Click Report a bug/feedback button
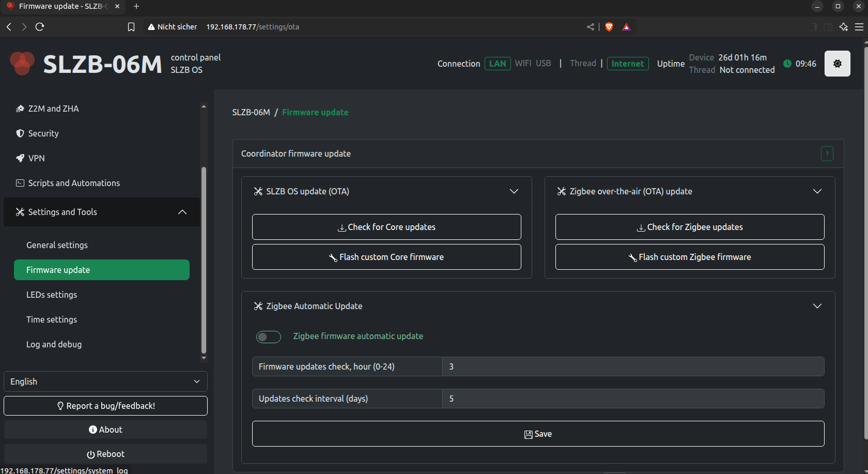 pos(105,406)
